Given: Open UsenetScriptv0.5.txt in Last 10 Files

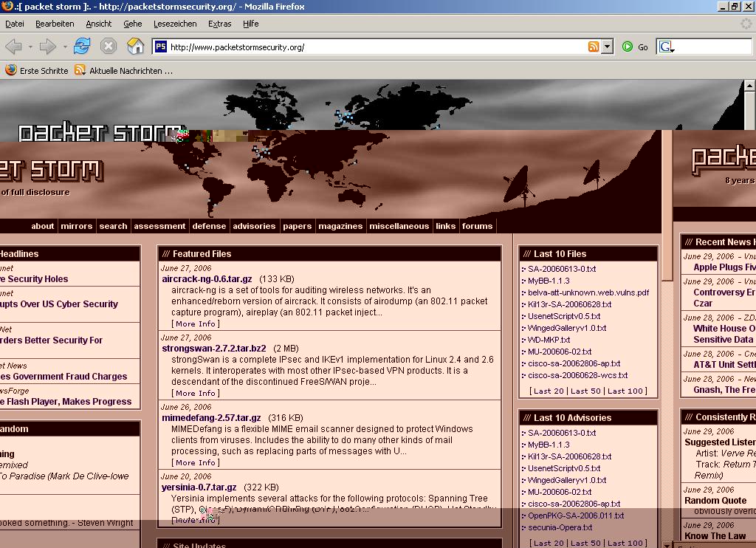Looking at the screenshot, I should (x=564, y=316).
